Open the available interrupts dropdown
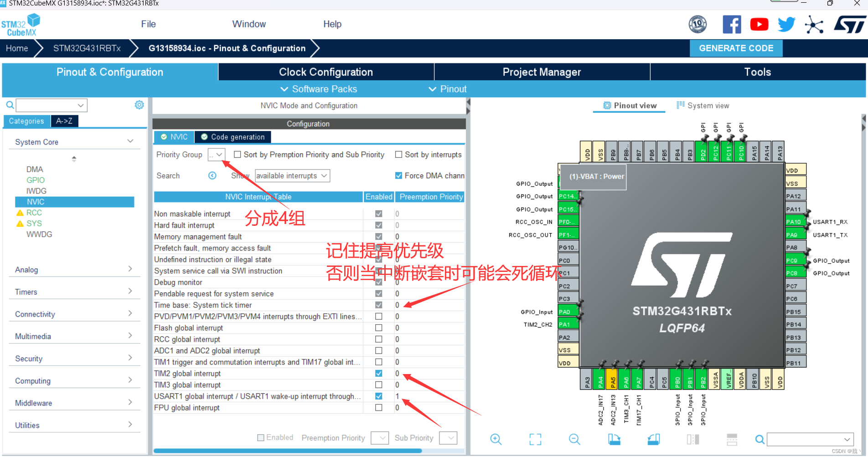 pyautogui.click(x=292, y=176)
